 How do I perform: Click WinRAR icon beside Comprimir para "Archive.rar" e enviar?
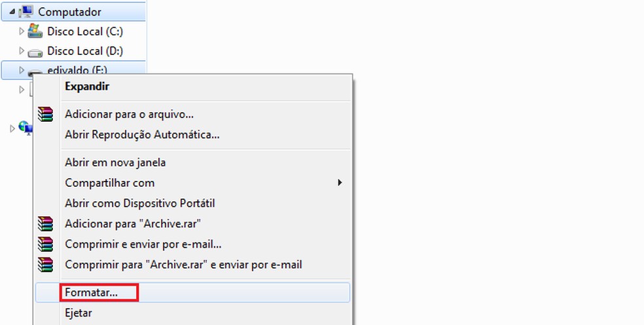click(46, 265)
